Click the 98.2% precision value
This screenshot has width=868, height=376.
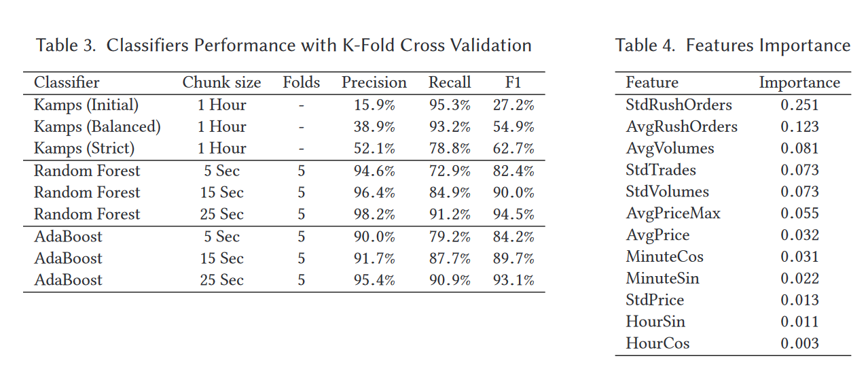click(374, 214)
